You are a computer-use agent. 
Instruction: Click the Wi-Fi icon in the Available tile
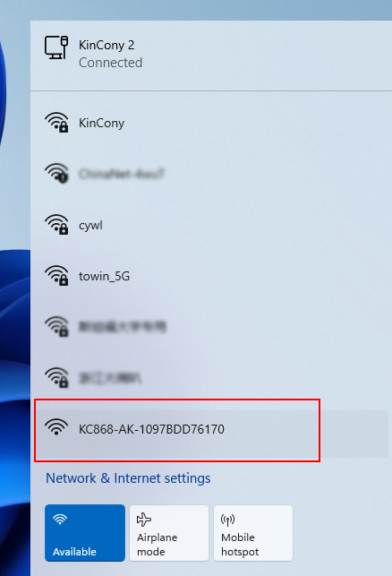tap(60, 519)
